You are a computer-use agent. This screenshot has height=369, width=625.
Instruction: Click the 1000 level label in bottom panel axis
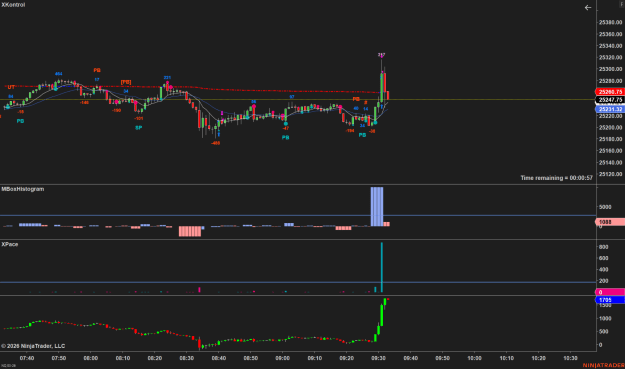(605, 318)
